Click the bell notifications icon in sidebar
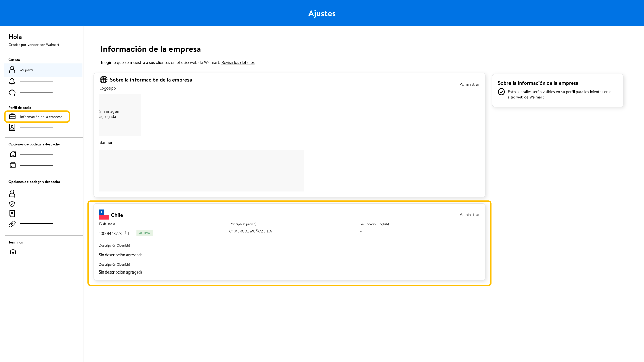 (12, 81)
